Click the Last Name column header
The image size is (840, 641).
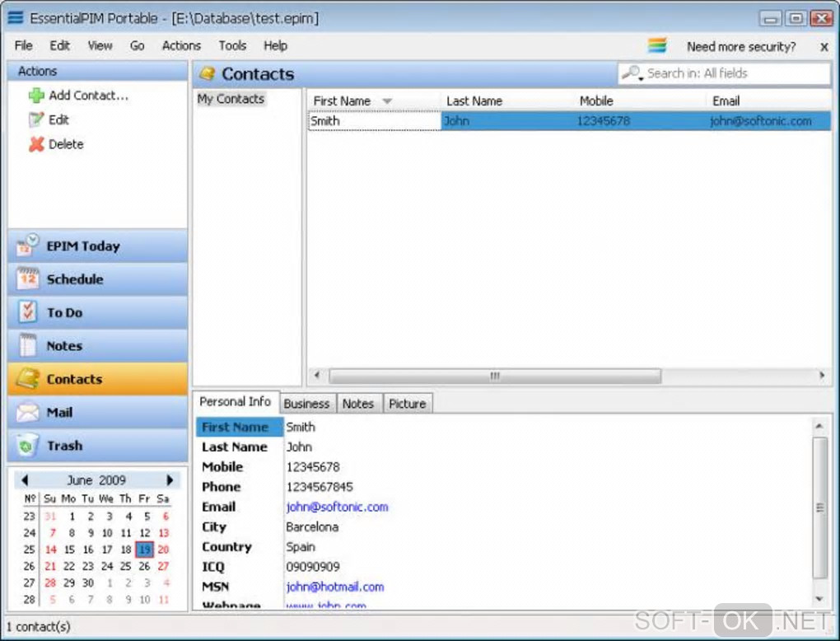[474, 101]
